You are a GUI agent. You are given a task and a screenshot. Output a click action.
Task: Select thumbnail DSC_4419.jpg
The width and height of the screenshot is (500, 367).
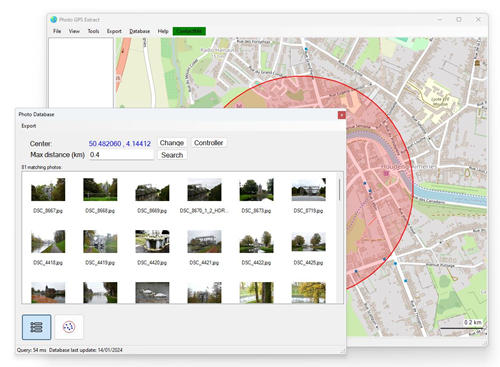click(100, 241)
